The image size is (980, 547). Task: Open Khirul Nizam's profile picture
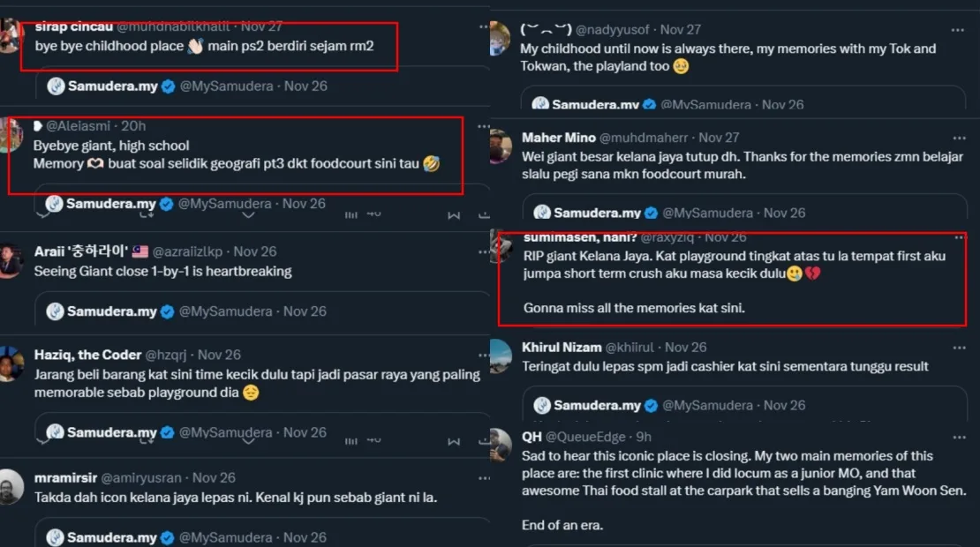pos(500,355)
